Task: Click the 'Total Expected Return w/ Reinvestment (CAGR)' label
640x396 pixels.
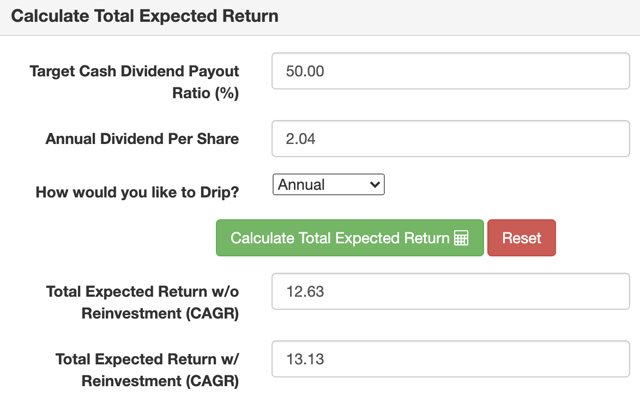Action: tap(147, 370)
